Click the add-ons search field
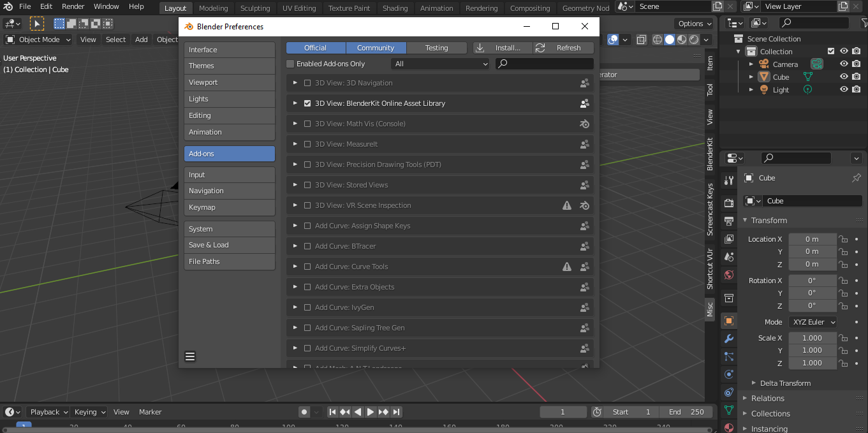 (545, 64)
